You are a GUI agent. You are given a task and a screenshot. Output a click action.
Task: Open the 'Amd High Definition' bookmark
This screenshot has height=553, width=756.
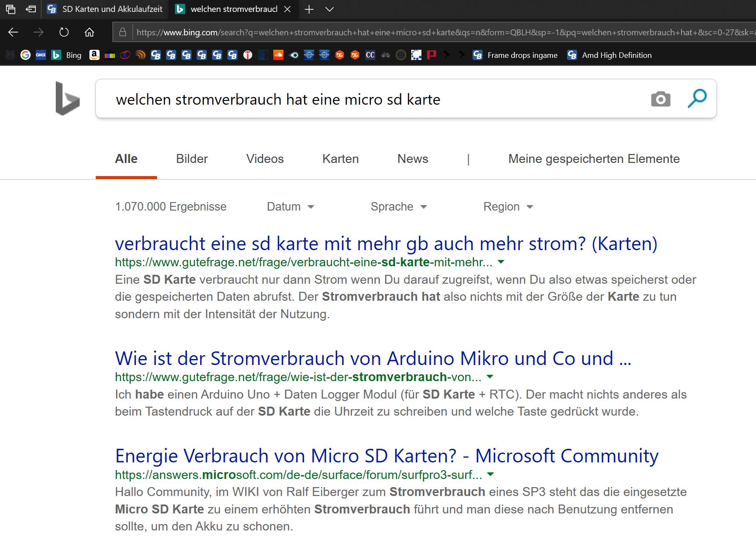[610, 55]
